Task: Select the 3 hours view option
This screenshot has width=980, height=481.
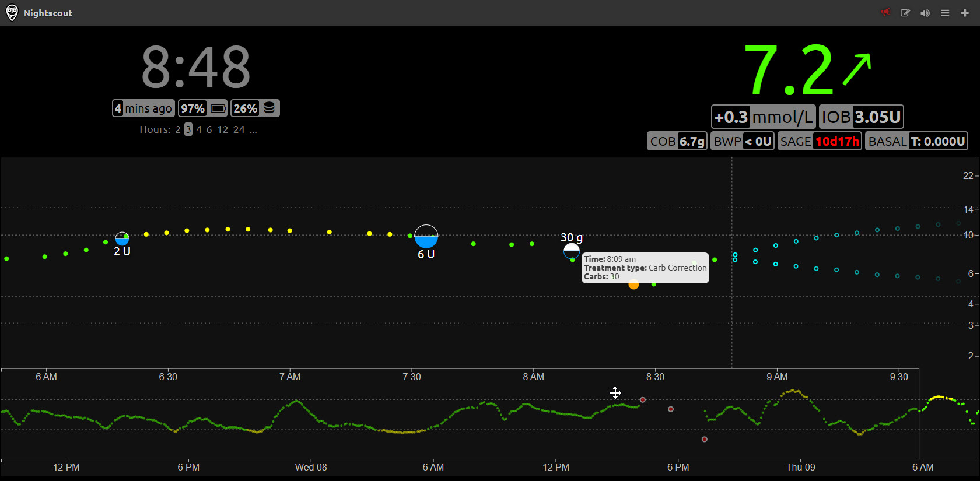Action: pyautogui.click(x=188, y=129)
